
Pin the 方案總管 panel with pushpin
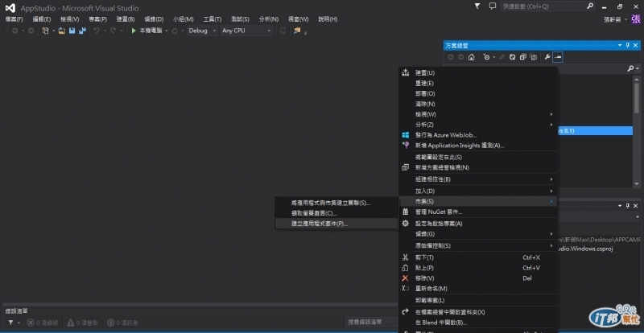pos(628,46)
